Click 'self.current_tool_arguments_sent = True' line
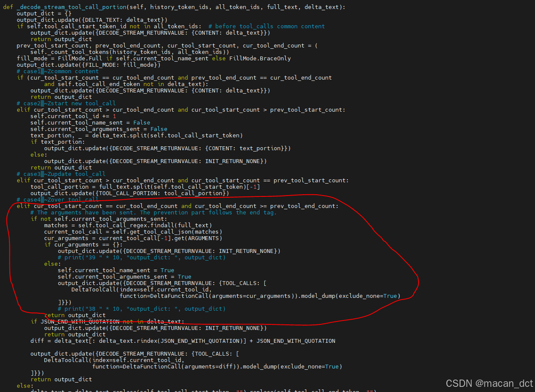Screen dimensions: 535x392 point(125,276)
